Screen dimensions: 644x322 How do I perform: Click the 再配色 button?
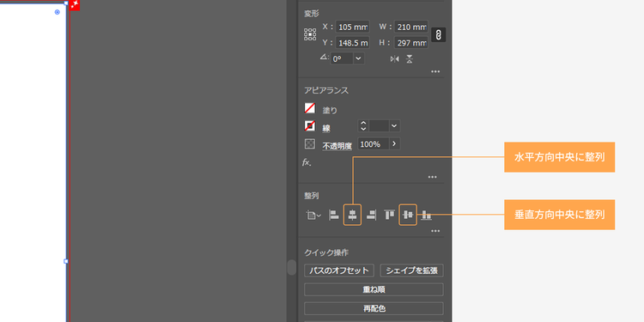click(374, 308)
